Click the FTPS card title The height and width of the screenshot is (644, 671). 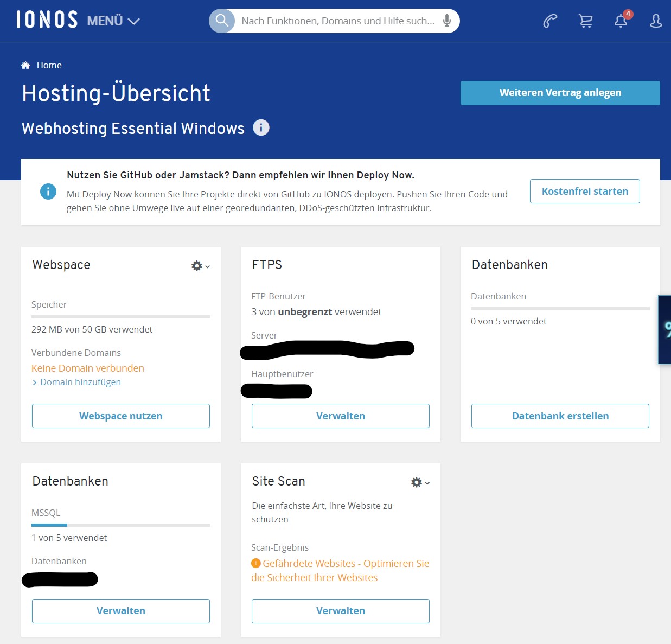267,265
